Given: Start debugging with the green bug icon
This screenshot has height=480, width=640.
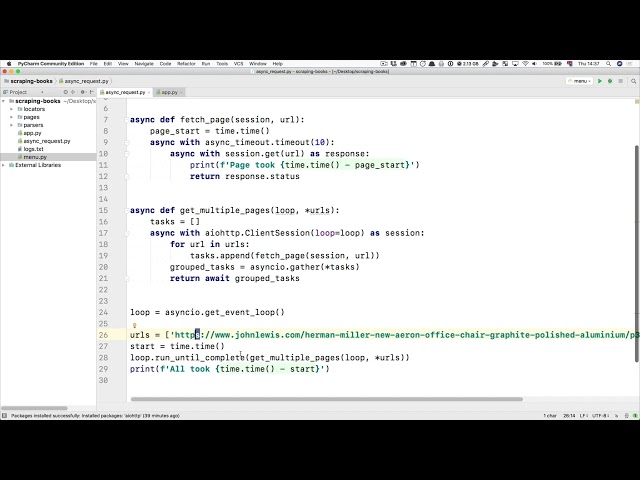Looking at the screenshot, I should coord(610,81).
